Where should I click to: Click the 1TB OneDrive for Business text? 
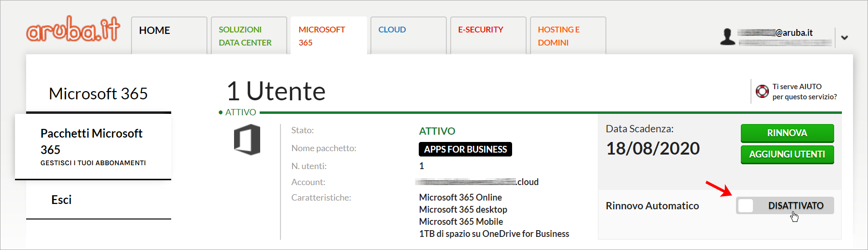coord(494,234)
